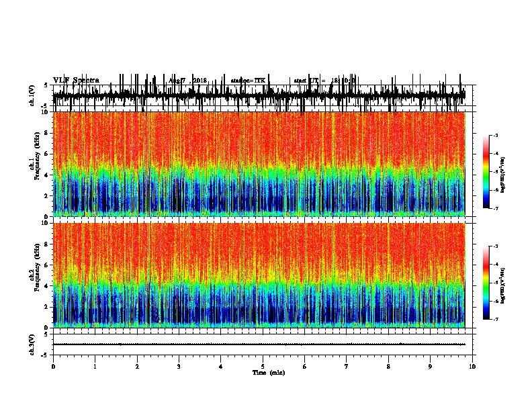
Task: Click the 'ch.3(V)' axis label
Action: click(x=32, y=345)
